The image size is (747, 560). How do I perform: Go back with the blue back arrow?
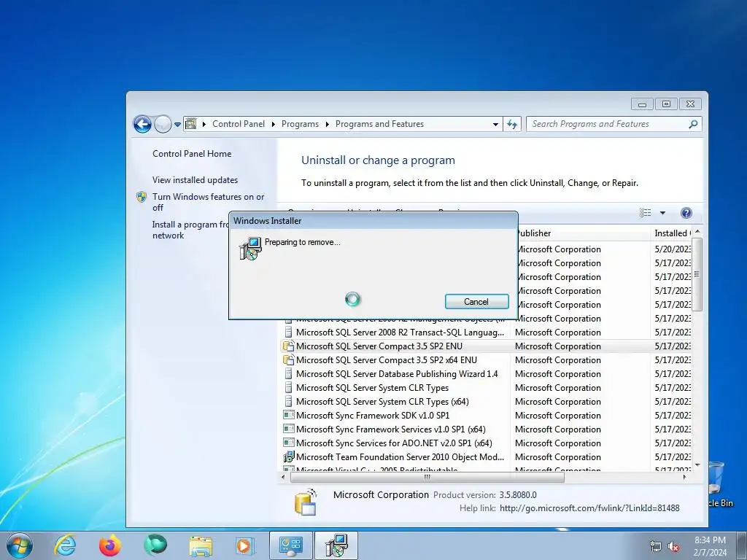coord(142,124)
